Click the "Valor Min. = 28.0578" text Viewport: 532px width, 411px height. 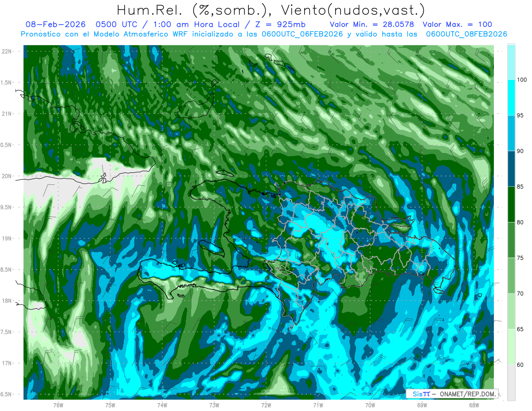click(x=372, y=24)
